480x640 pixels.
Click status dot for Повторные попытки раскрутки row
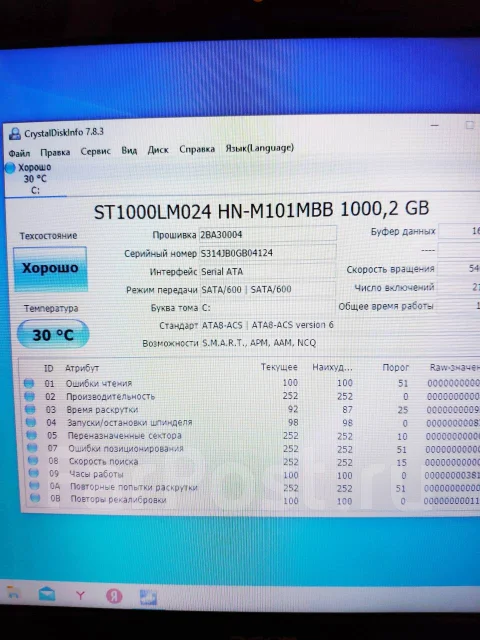[x=35, y=486]
